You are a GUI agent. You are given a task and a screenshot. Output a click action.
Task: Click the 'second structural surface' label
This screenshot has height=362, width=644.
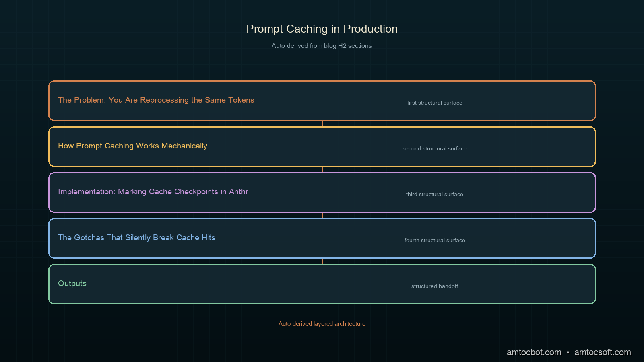[x=435, y=148]
